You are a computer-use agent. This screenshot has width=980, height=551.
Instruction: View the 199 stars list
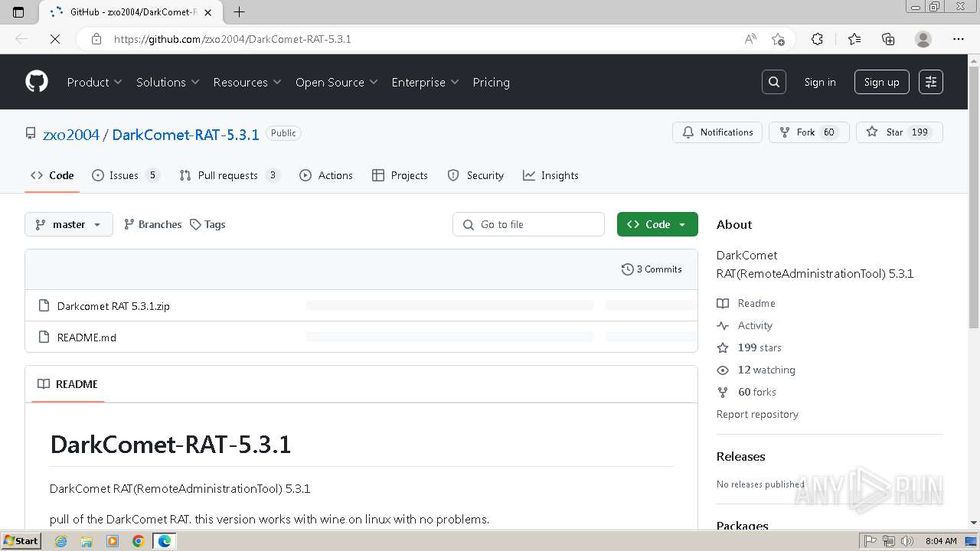click(x=750, y=347)
